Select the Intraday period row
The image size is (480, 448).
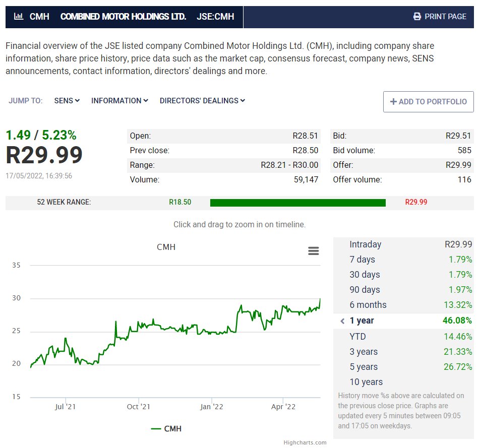click(x=403, y=244)
